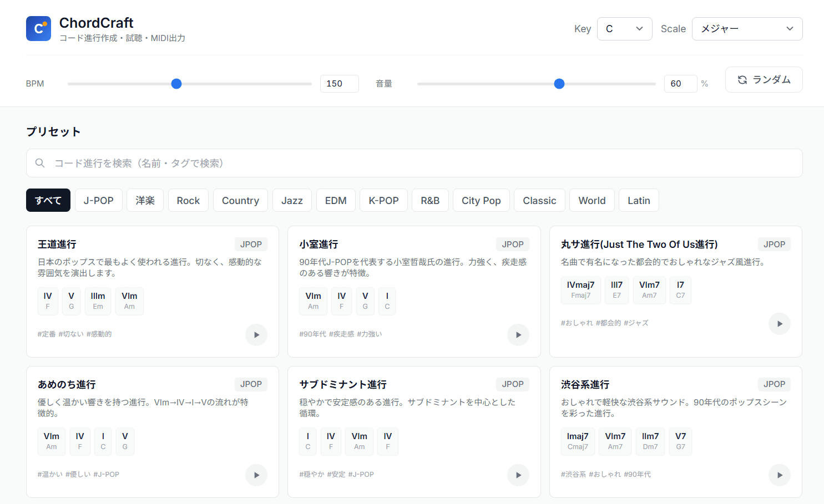Play the サブドミナント進行 preset
This screenshot has width=824, height=504.
pos(518,475)
